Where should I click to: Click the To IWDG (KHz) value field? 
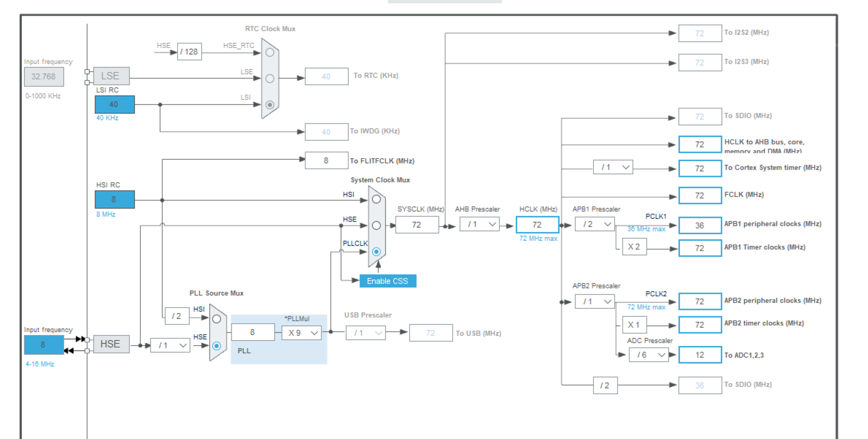click(326, 132)
